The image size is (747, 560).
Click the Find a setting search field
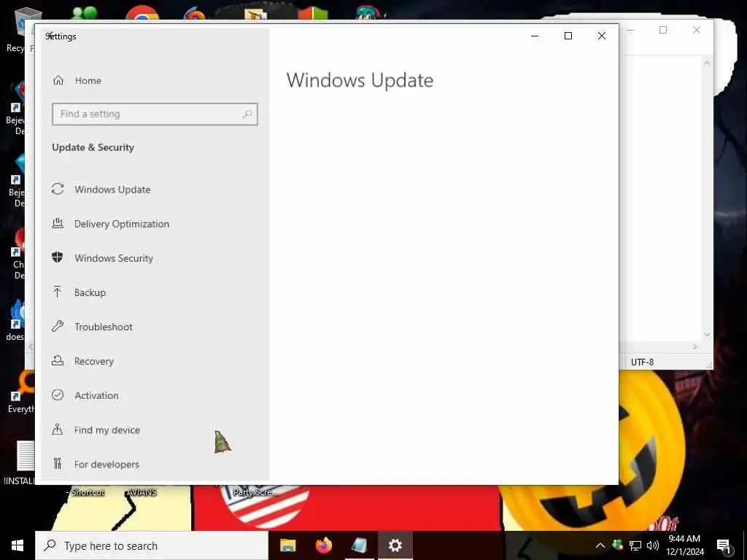click(x=155, y=114)
